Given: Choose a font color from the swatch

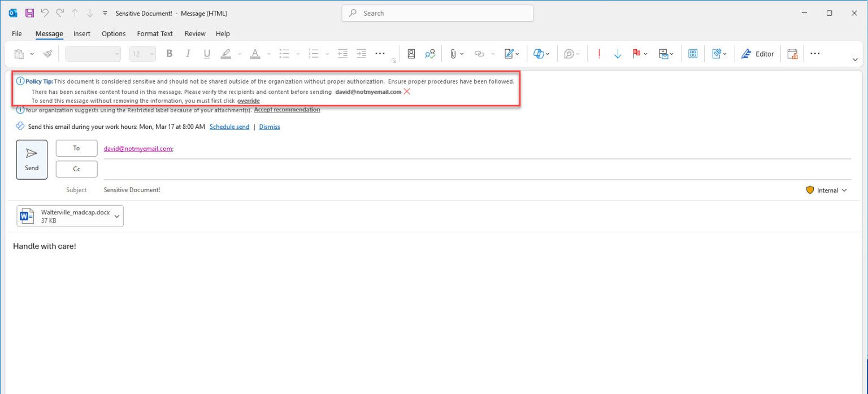Looking at the screenshot, I should (254, 54).
